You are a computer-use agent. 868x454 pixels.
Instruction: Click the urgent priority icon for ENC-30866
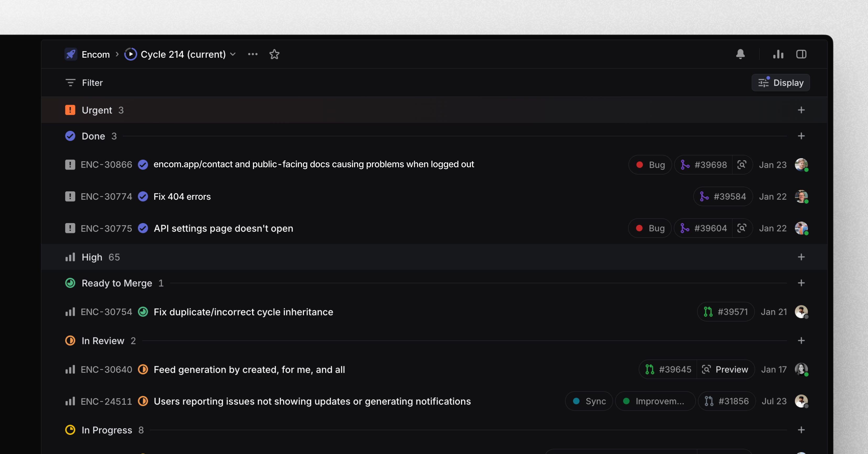[70, 164]
